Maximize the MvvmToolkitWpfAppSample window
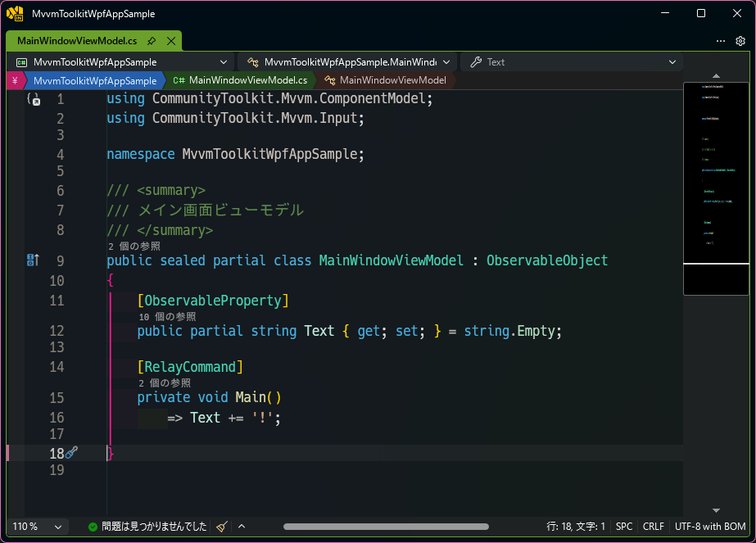The image size is (756, 543). coord(701,13)
